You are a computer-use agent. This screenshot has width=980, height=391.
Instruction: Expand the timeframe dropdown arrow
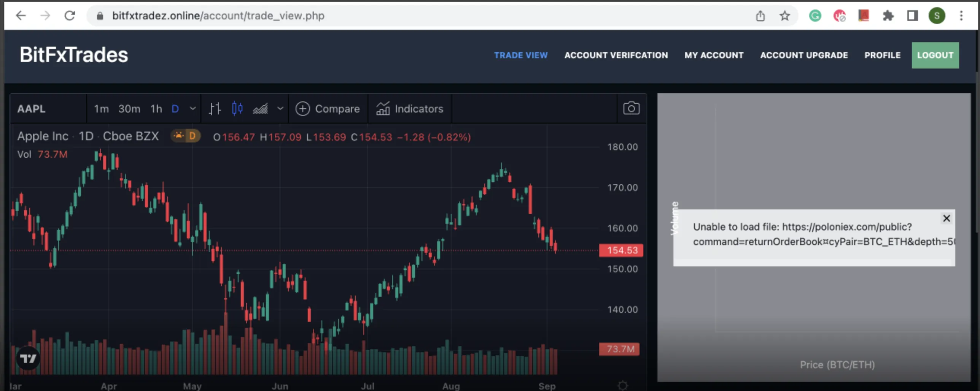pyautogui.click(x=193, y=109)
